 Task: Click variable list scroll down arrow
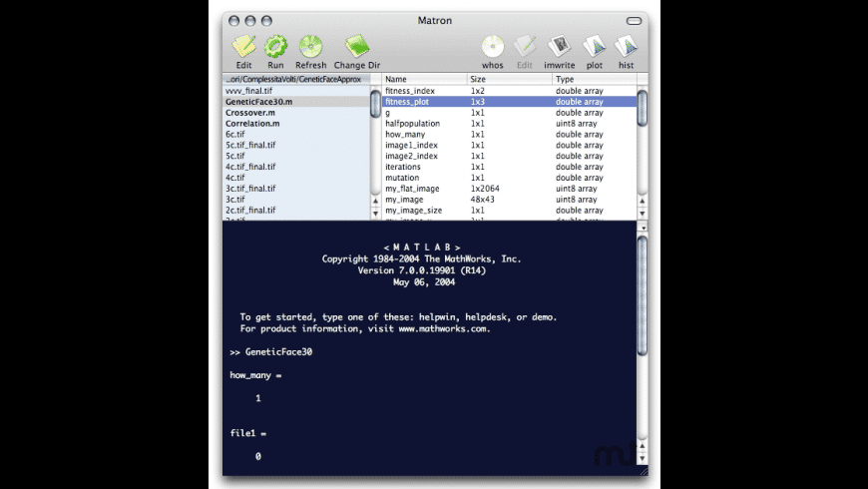click(643, 214)
